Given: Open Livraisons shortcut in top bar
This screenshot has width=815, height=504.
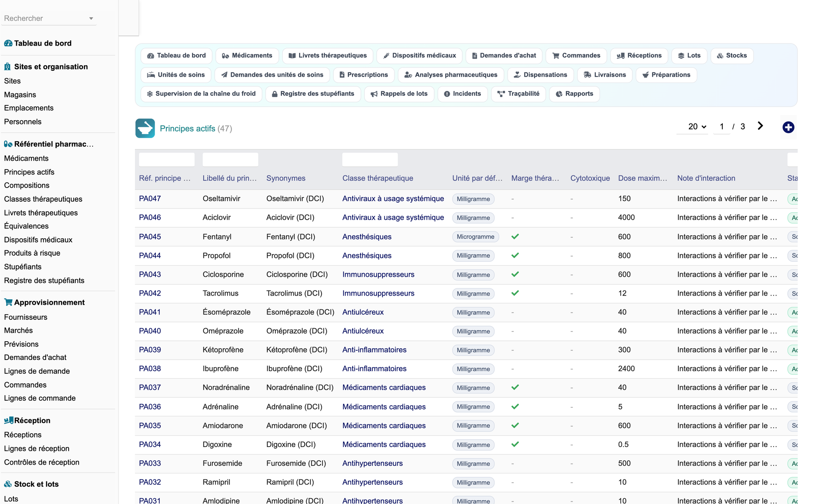Looking at the screenshot, I should tap(605, 75).
